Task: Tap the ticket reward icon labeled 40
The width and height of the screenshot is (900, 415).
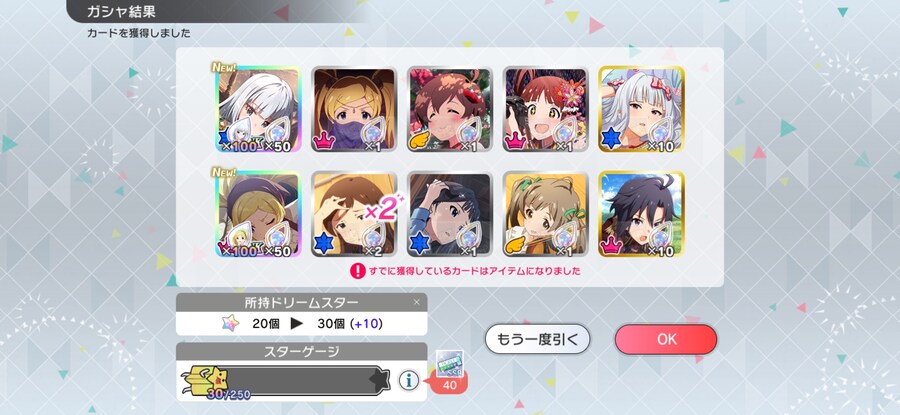Action: tap(449, 371)
